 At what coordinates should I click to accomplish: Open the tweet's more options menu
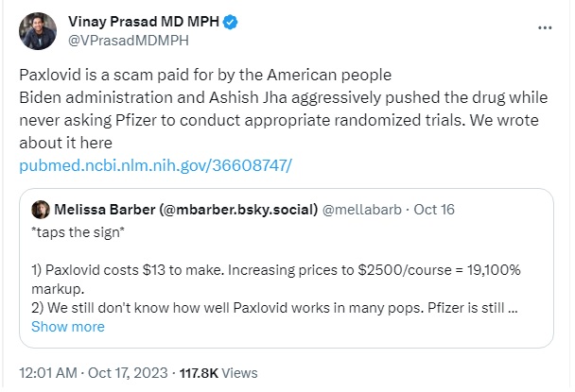tap(544, 28)
